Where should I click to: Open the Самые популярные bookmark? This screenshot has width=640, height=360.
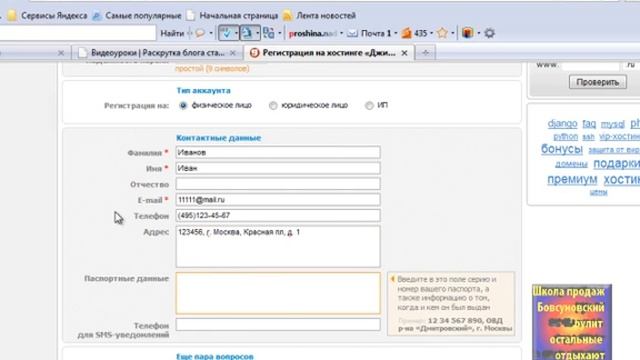point(136,16)
